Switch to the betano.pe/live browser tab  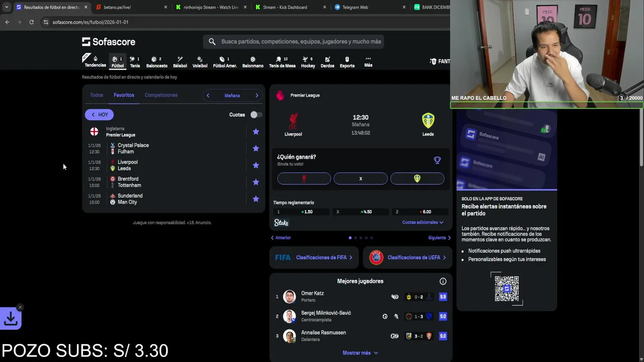point(131,7)
